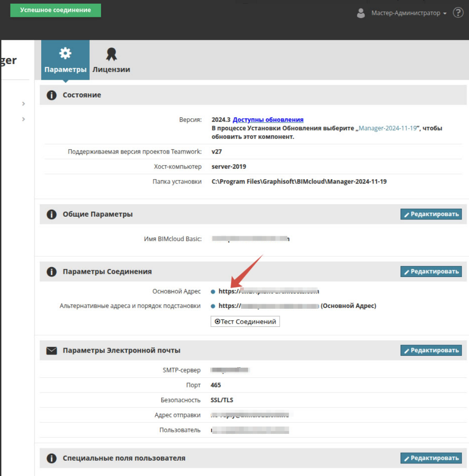Click the info icon beside Состояние
This screenshot has width=469, height=476.
(52, 95)
